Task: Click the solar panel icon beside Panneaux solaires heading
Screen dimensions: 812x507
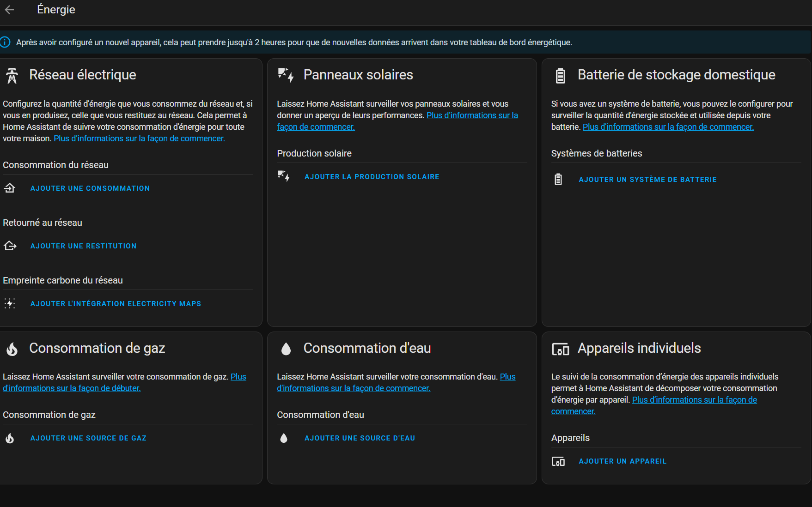Action: (x=286, y=75)
